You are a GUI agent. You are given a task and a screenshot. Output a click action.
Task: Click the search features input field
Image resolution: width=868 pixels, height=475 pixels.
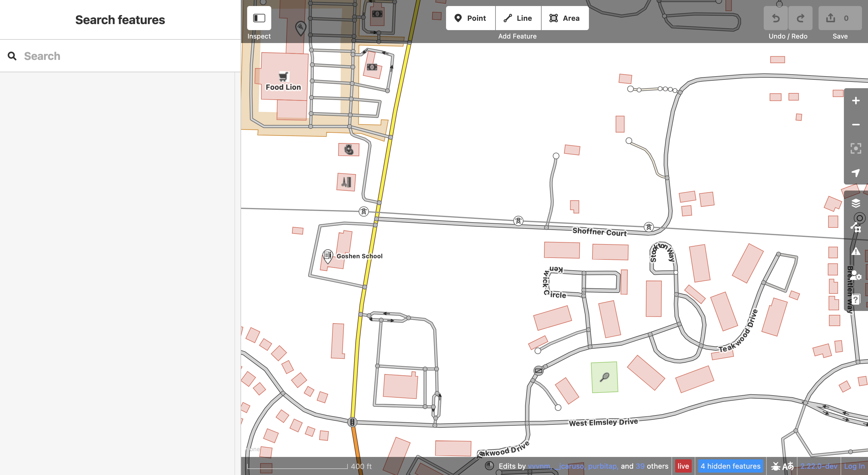pos(128,56)
